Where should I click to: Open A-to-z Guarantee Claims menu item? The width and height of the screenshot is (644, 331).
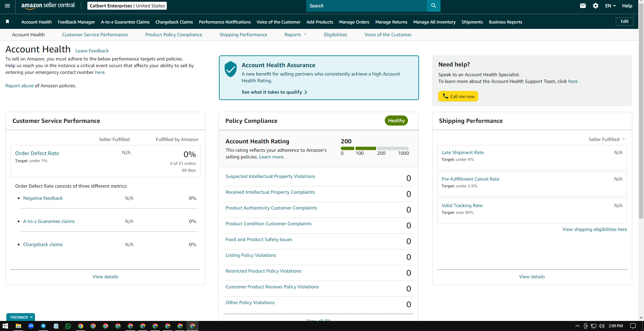(x=125, y=22)
